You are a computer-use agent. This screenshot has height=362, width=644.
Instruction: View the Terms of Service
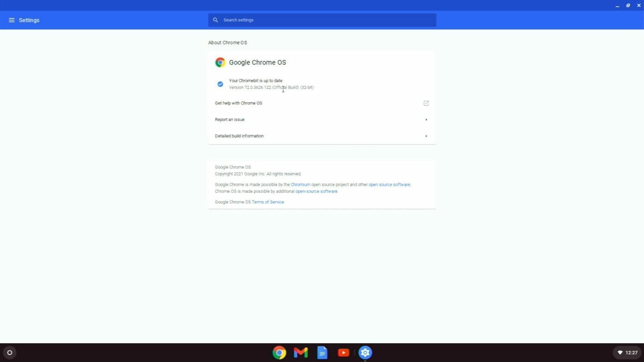pos(267,202)
